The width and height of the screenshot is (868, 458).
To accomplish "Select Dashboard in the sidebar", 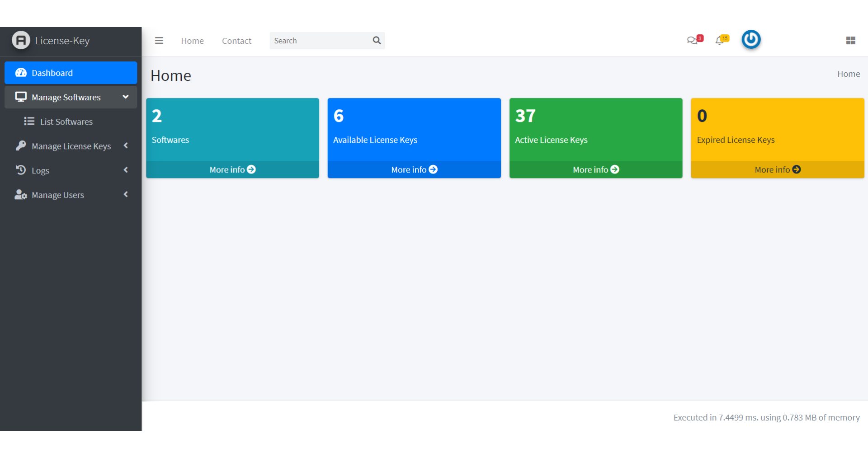I will coord(71,73).
